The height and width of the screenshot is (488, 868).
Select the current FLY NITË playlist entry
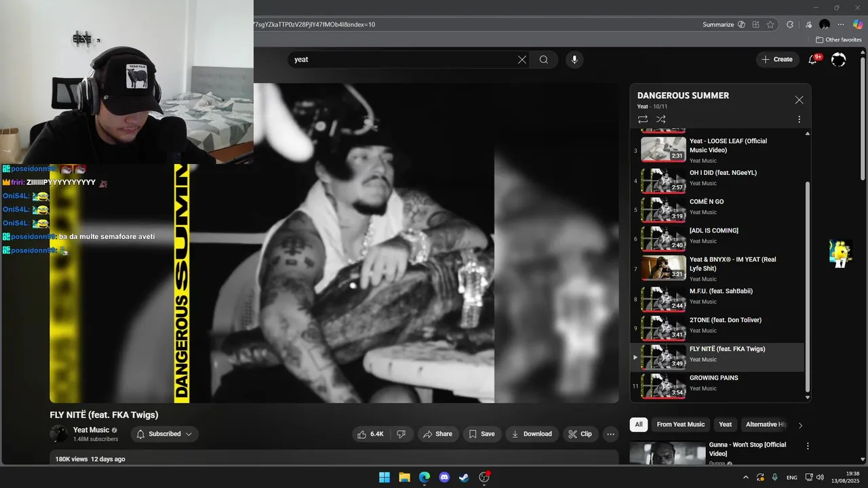pyautogui.click(x=719, y=356)
